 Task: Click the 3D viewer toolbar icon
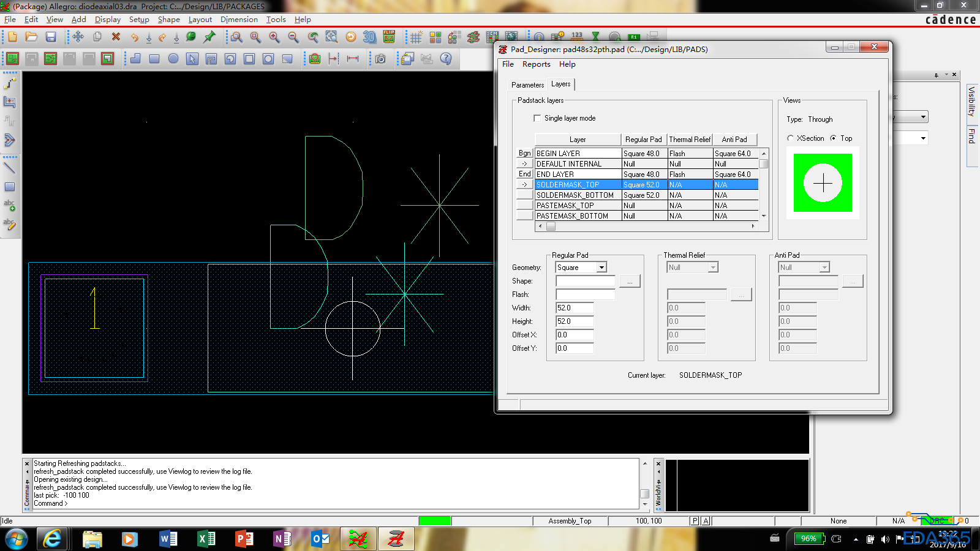pyautogui.click(x=369, y=37)
